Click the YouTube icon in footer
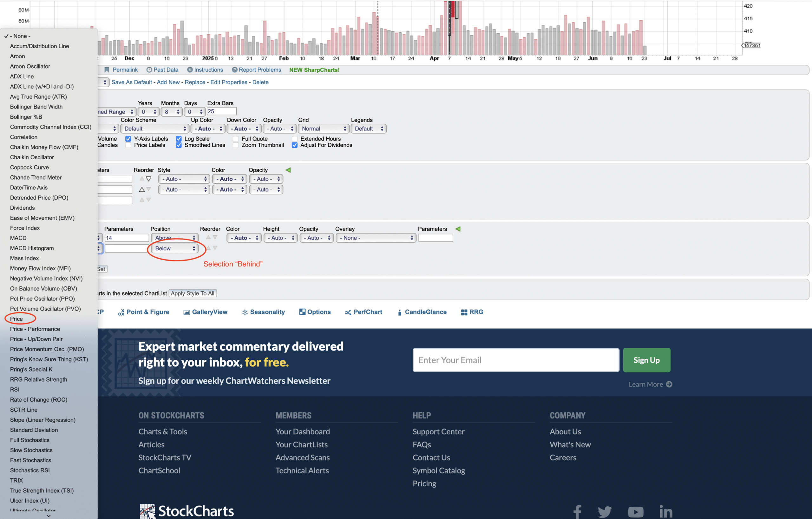812x519 pixels. point(635,512)
